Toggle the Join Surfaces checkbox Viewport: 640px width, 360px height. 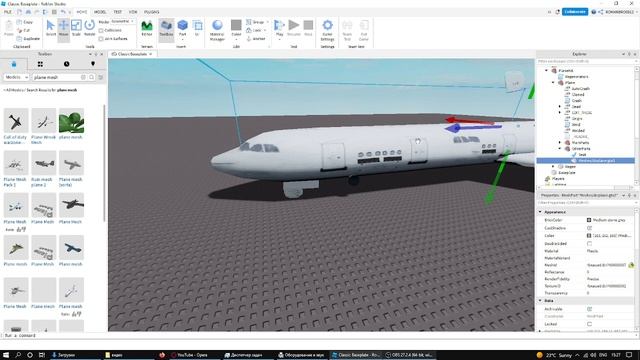[101, 39]
